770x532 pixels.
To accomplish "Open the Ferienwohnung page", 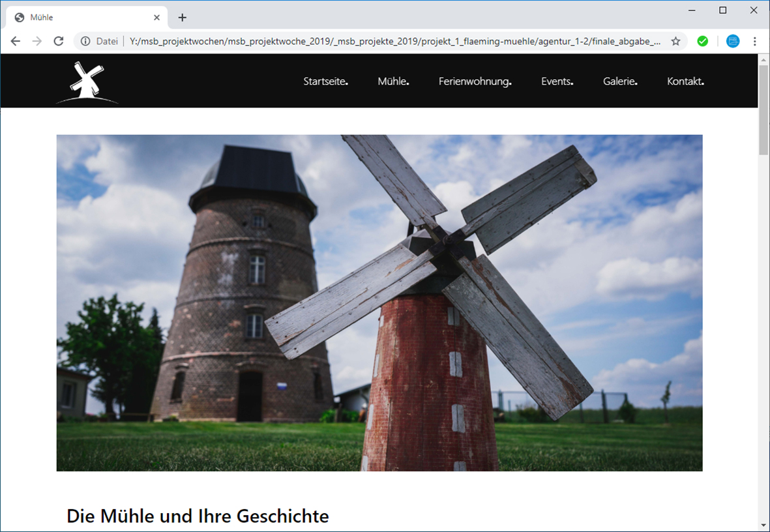I will [x=475, y=81].
